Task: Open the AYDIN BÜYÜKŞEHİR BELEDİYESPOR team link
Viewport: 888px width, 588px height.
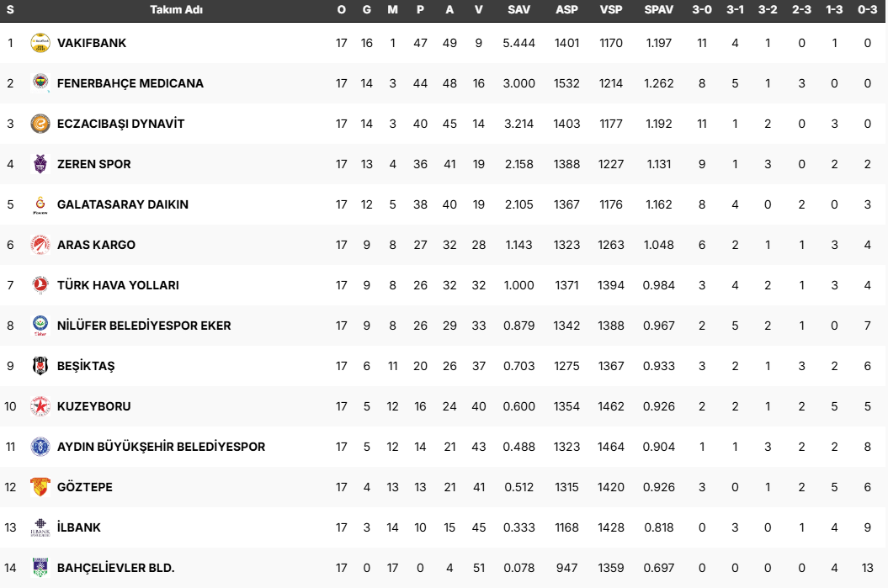Action: tap(161, 447)
